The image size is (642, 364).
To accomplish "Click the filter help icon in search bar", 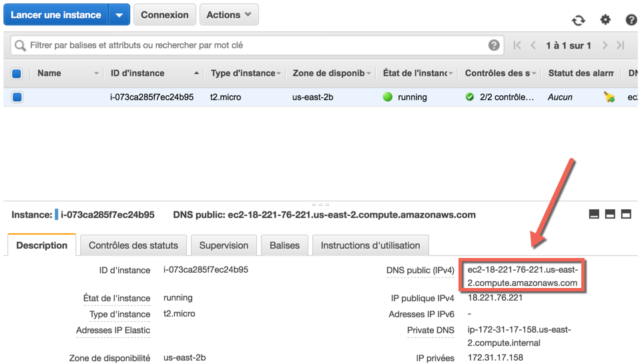I will (494, 45).
